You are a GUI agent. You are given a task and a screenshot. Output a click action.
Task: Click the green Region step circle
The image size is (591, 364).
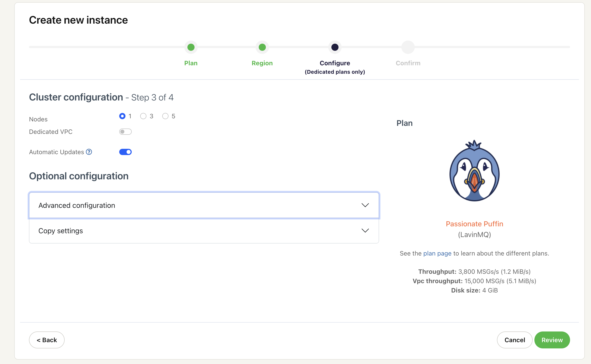(262, 47)
